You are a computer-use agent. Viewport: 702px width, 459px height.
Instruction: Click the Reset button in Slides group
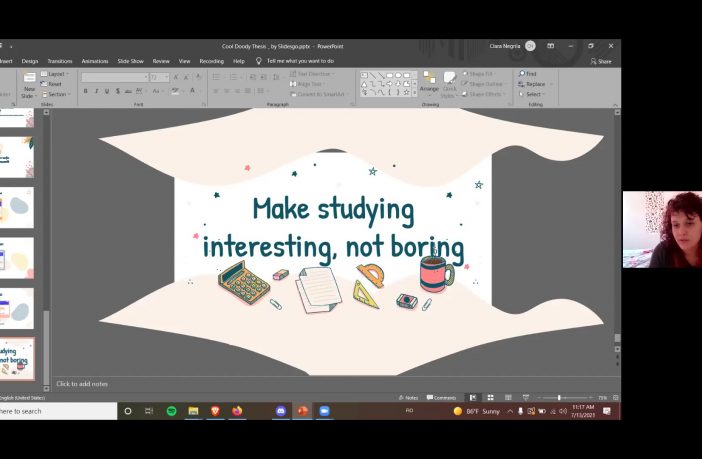tap(54, 84)
